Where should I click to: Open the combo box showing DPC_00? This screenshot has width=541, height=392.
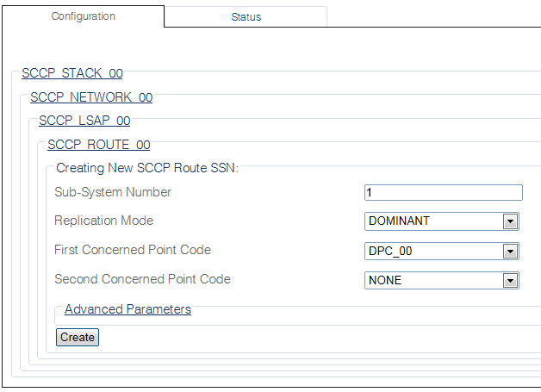tap(442, 251)
